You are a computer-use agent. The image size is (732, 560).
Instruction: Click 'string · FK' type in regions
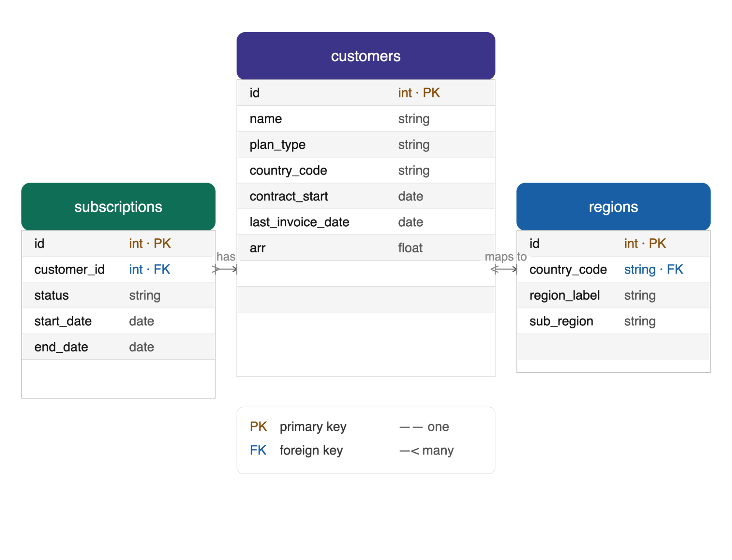[654, 269]
